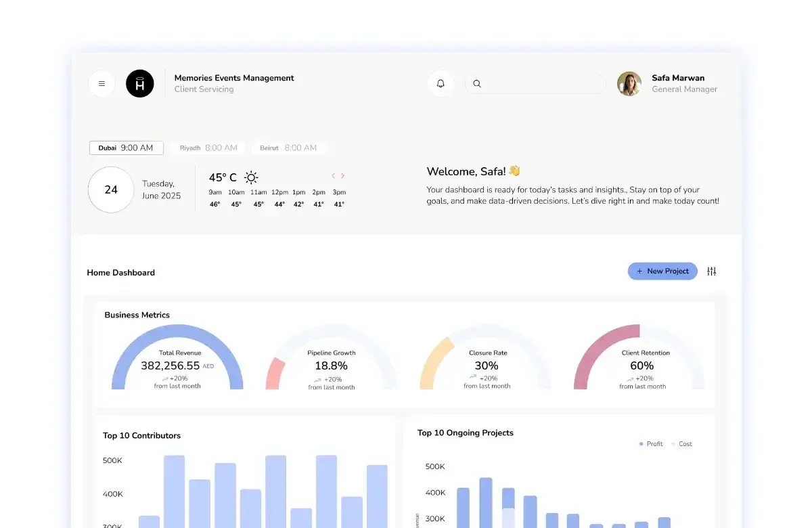Open the notifications bell
This screenshot has width=812, height=528.
click(441, 84)
